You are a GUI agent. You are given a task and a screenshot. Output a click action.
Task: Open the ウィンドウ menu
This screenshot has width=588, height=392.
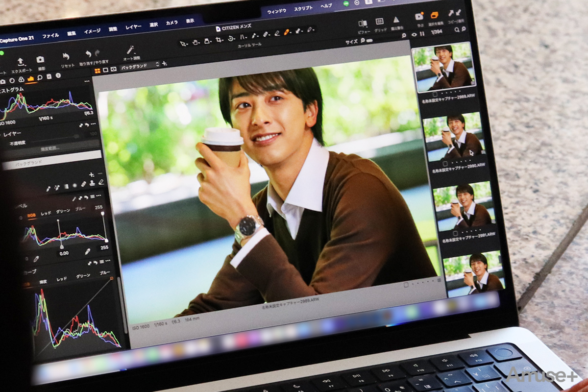tap(277, 10)
